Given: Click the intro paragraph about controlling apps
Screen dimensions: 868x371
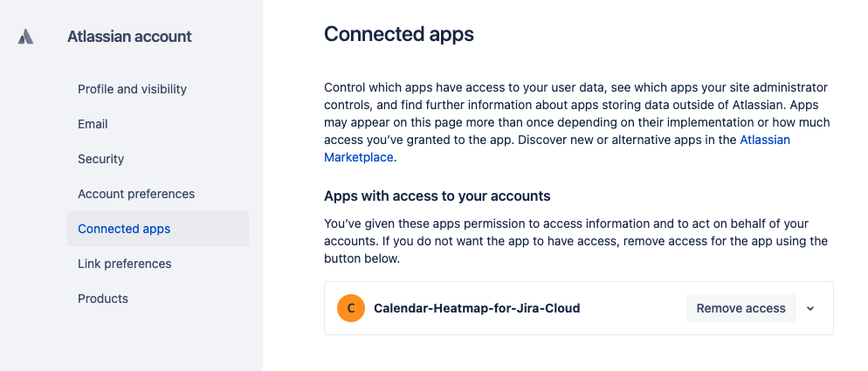Looking at the screenshot, I should (576, 113).
